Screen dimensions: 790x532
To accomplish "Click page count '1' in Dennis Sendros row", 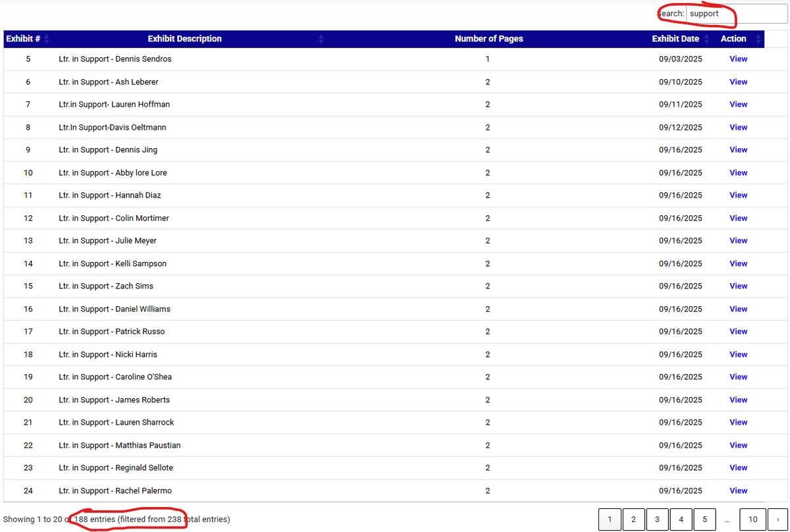I will point(488,59).
